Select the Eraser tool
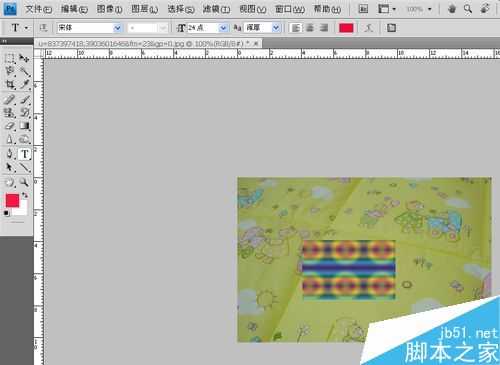This screenshot has width=500, height=365. (x=10, y=126)
